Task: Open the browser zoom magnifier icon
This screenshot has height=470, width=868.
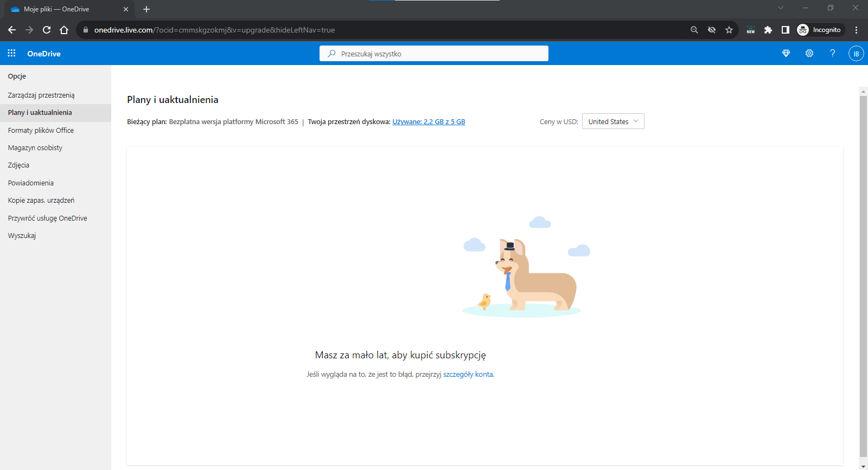Action: tap(694, 30)
